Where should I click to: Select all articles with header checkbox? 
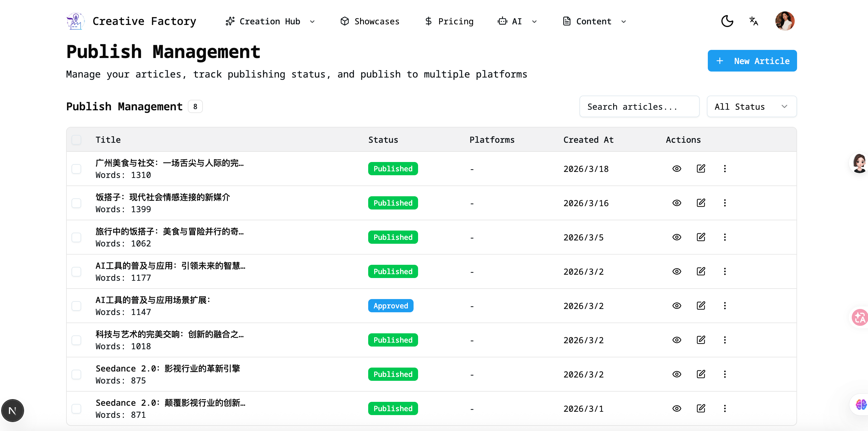pyautogui.click(x=76, y=140)
